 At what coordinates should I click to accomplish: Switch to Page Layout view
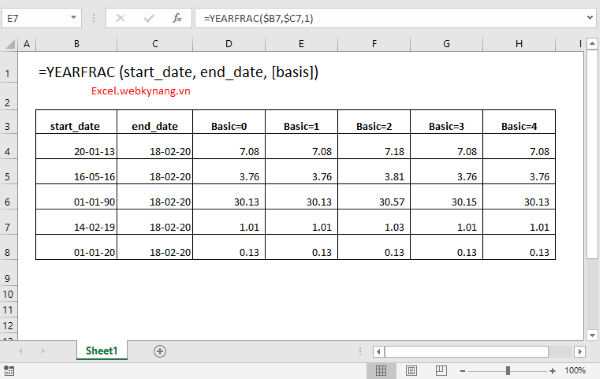[x=411, y=370]
